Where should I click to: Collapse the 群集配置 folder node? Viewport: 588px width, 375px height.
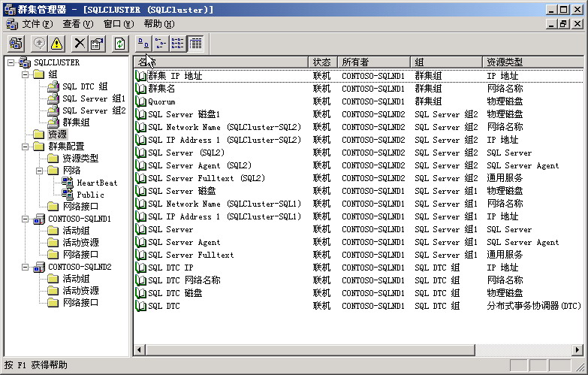click(x=25, y=147)
